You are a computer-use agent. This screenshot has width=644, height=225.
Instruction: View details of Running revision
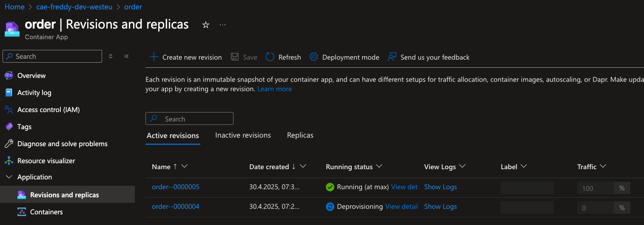click(x=404, y=187)
